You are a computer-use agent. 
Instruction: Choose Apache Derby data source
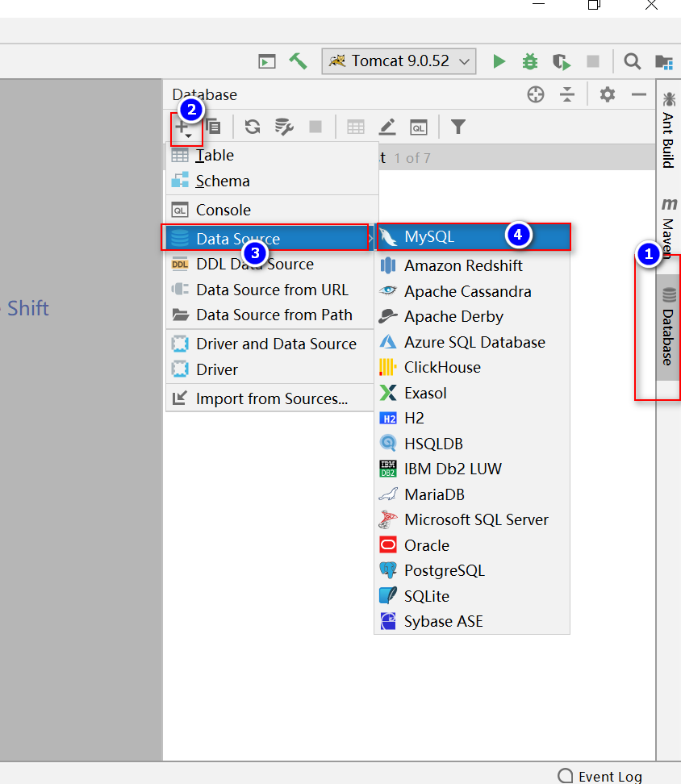tap(472, 316)
